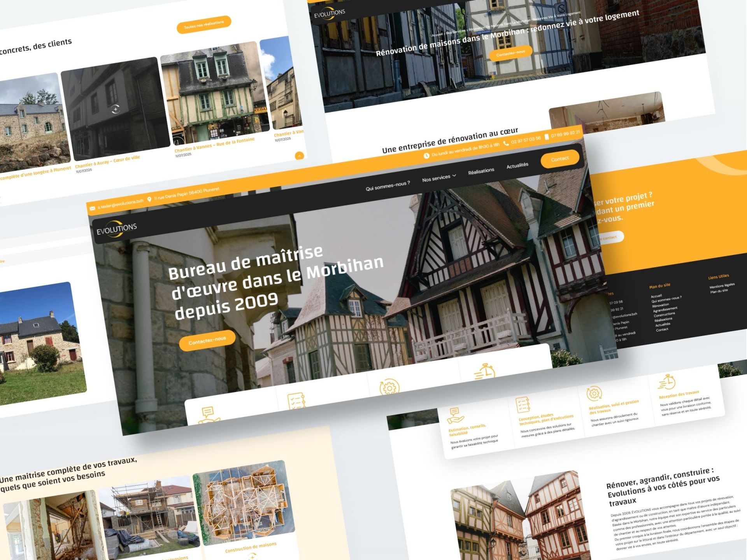Image resolution: width=747 pixels, height=560 pixels.
Task: Click the opening hours Du lundi au vendredi text
Action: coord(465,150)
